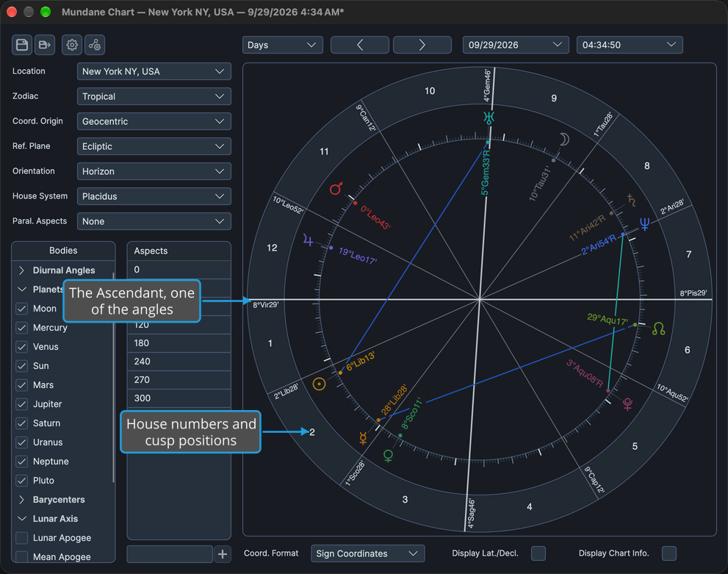
Task: Open the Days time-step dropdown
Action: tap(282, 45)
